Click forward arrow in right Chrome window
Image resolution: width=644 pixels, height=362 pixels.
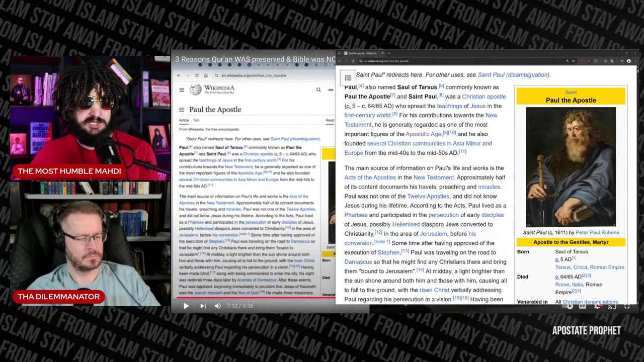tap(346, 61)
